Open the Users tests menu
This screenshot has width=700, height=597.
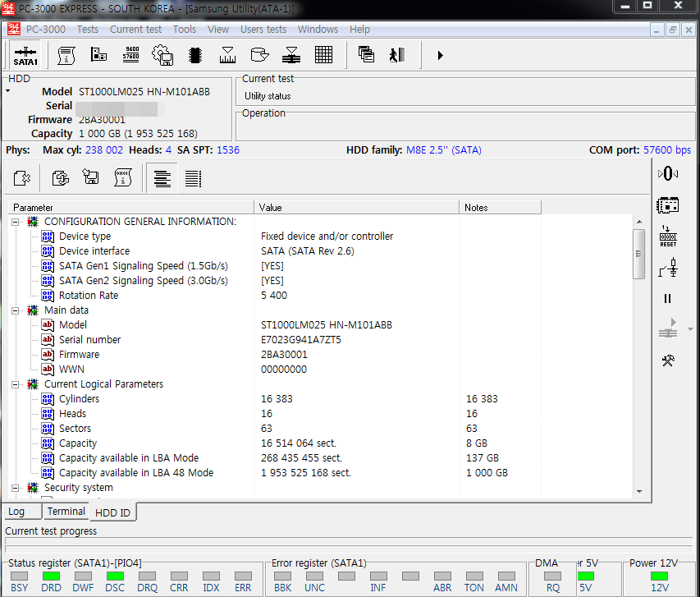pos(263,29)
